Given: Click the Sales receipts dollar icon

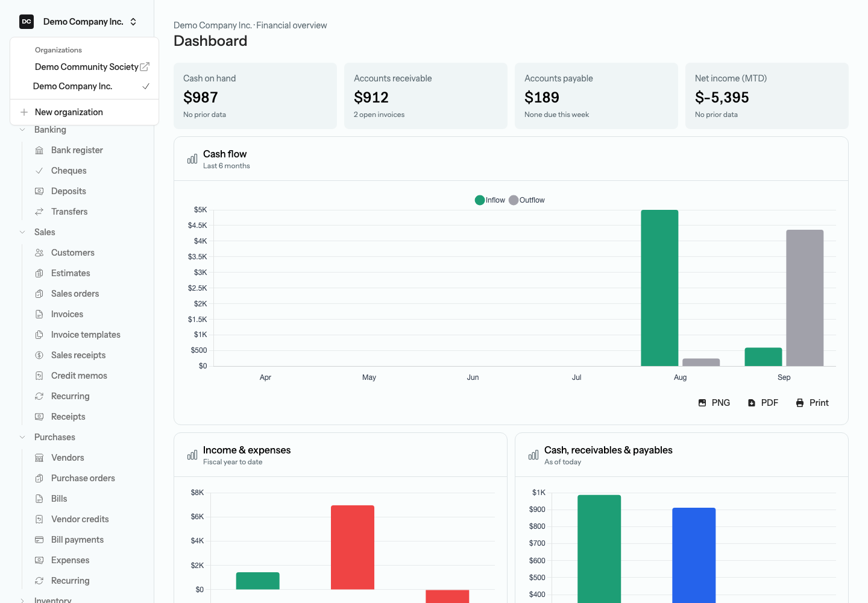Looking at the screenshot, I should [x=39, y=355].
